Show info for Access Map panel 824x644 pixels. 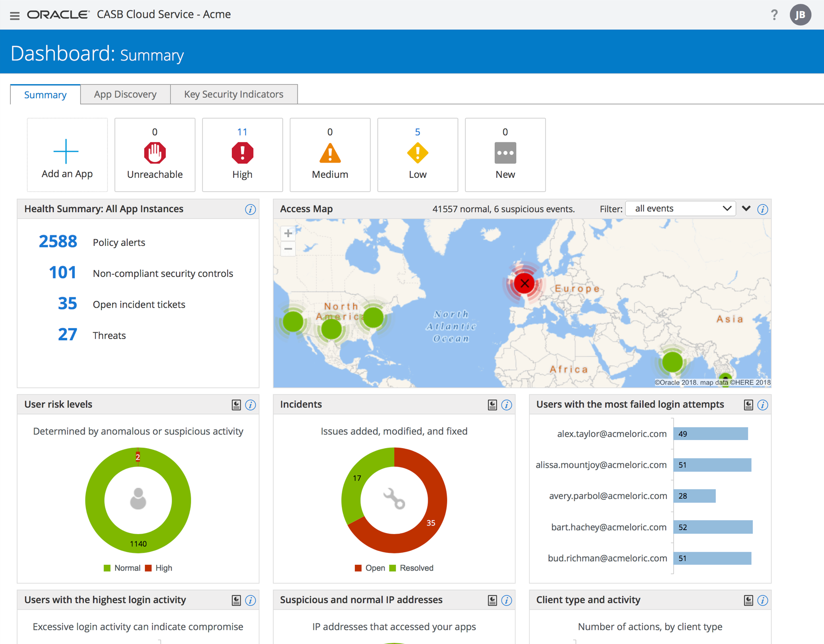tap(762, 209)
